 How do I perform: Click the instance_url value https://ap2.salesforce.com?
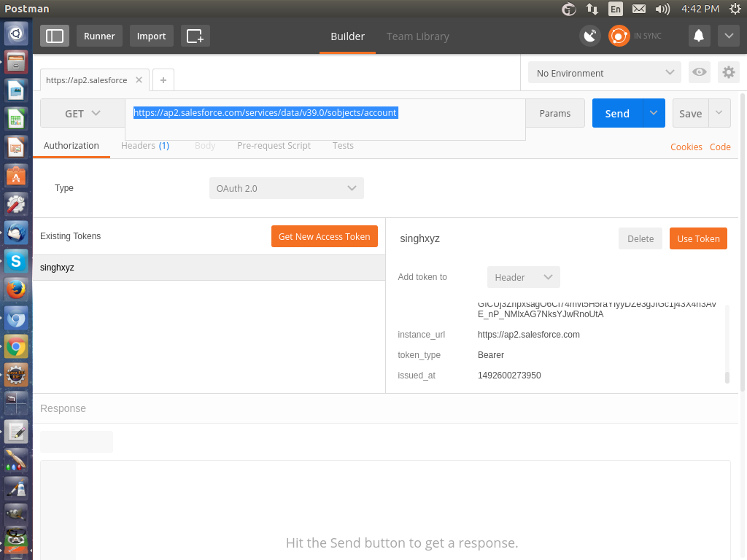529,335
